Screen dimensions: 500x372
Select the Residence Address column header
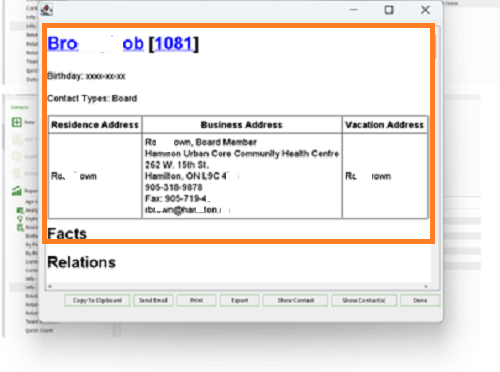(x=95, y=125)
